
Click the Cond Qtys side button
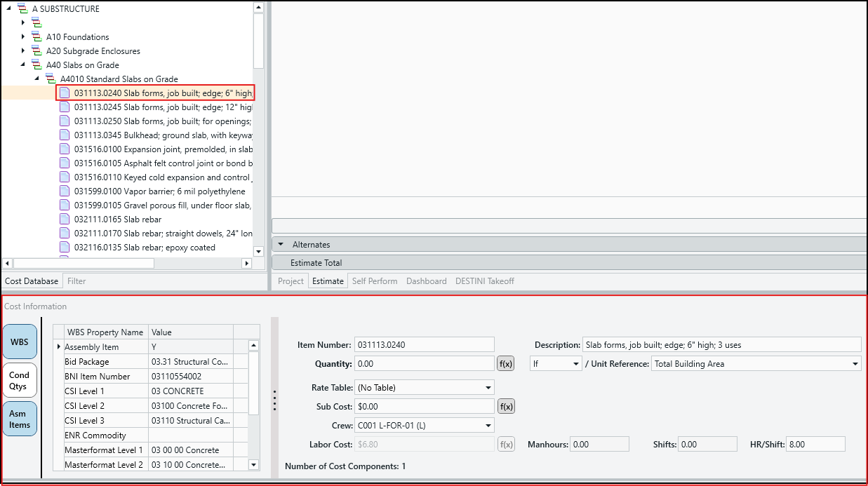coord(20,380)
